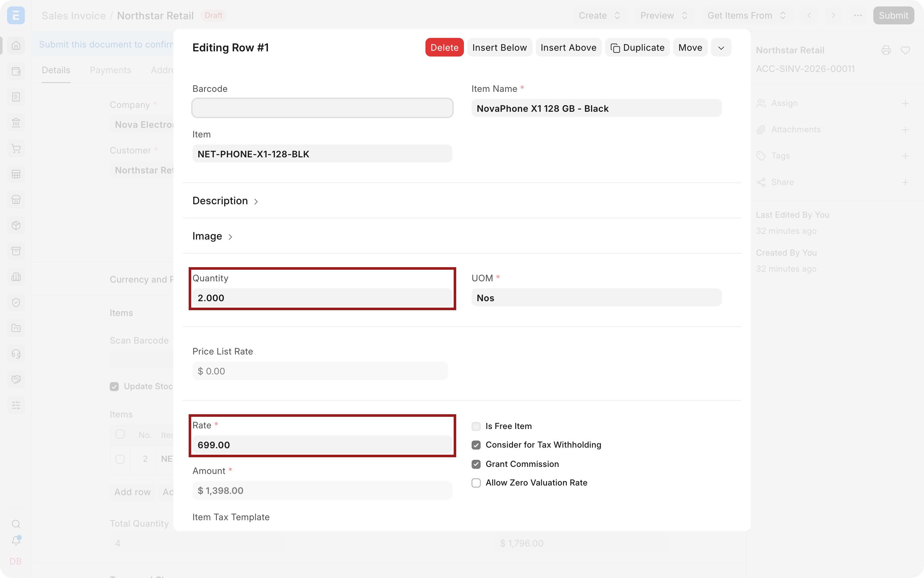The width and height of the screenshot is (924, 578).
Task: Open search from the sidebar magnifier icon
Action: click(16, 524)
